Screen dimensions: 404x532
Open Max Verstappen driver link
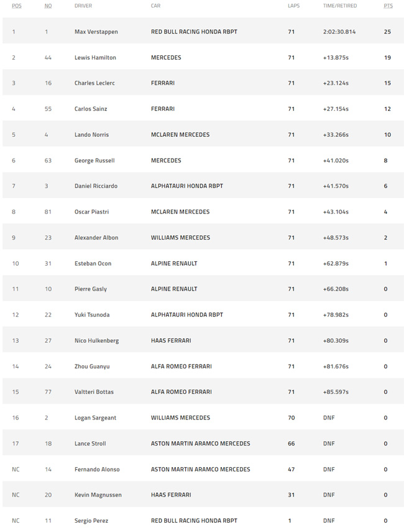(96, 32)
